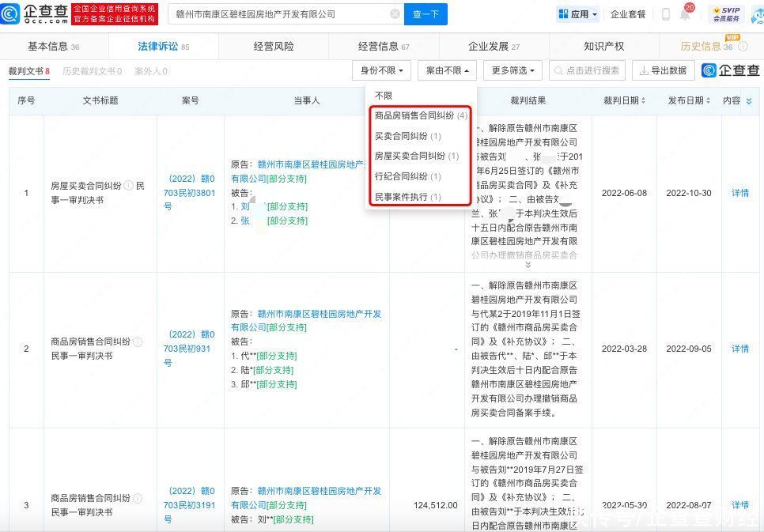Choose 房屋买卖合同纠纷 (1) filter option
Viewport: 764px width, 532px height.
pos(416,156)
